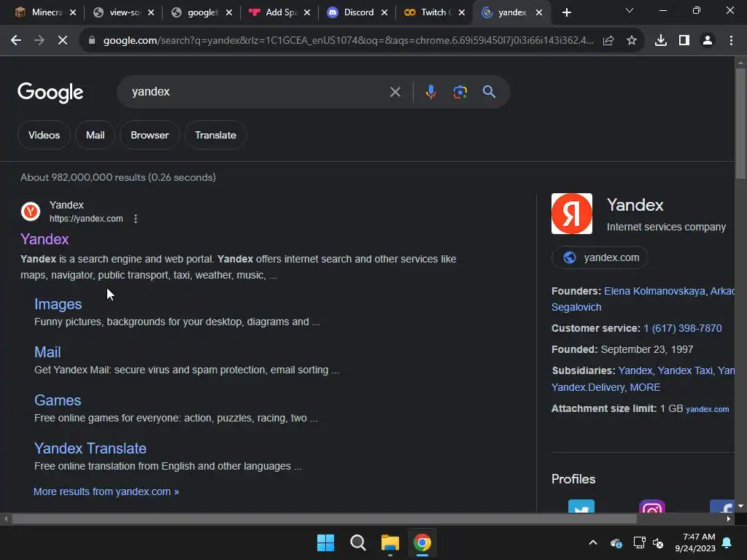Viewport: 747px width, 560px height.
Task: Start voice search with the microphone
Action: click(x=430, y=92)
